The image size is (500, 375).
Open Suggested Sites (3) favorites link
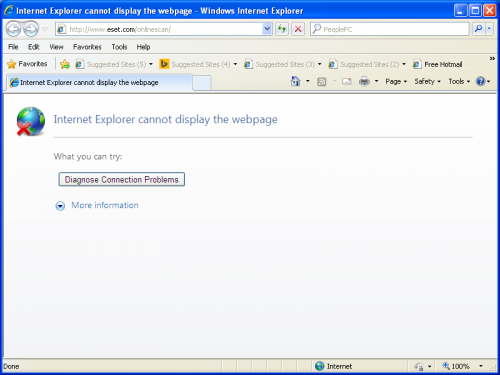pyautogui.click(x=279, y=64)
